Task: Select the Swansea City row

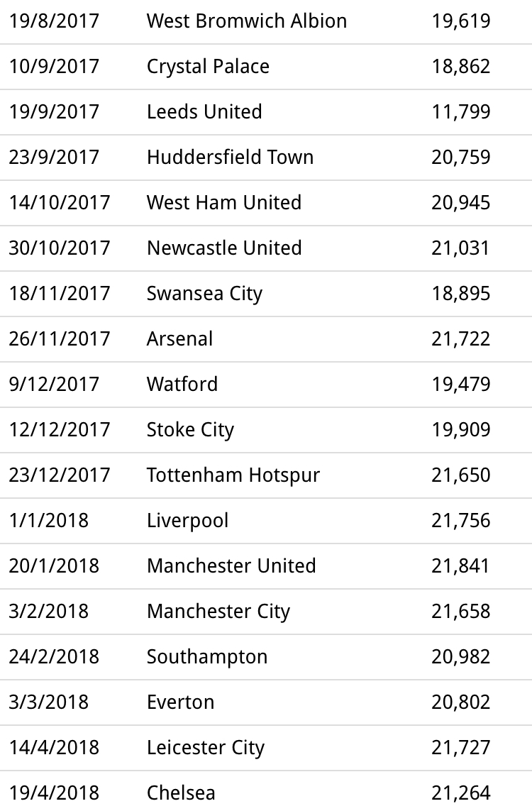Action: tap(266, 294)
